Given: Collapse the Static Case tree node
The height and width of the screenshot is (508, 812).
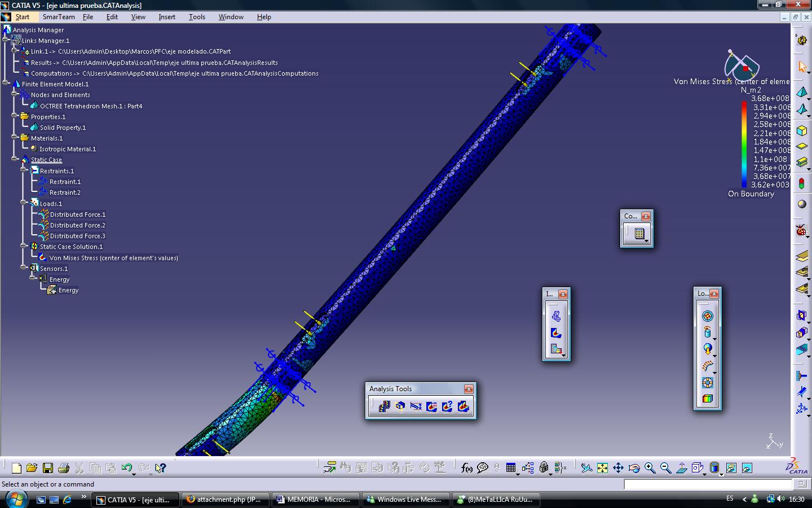Looking at the screenshot, I should [x=15, y=160].
